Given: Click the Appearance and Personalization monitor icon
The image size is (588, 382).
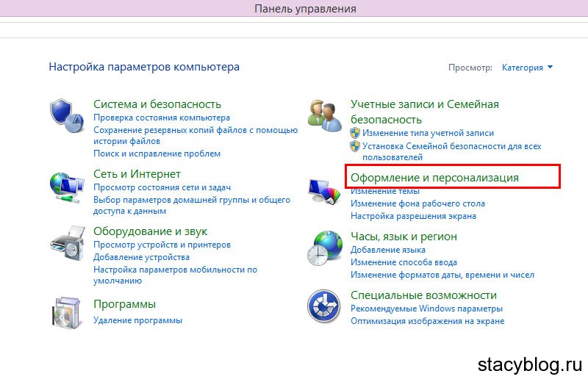Looking at the screenshot, I should coord(324,192).
